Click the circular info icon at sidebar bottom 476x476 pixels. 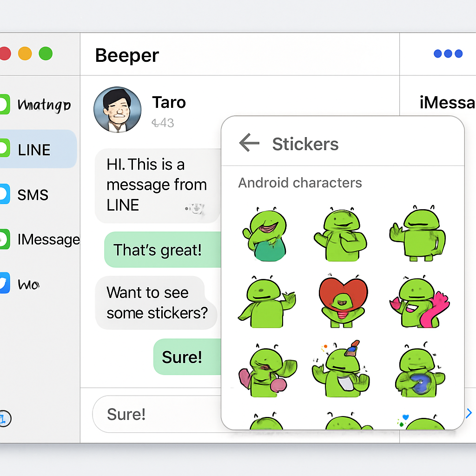tap(4, 419)
